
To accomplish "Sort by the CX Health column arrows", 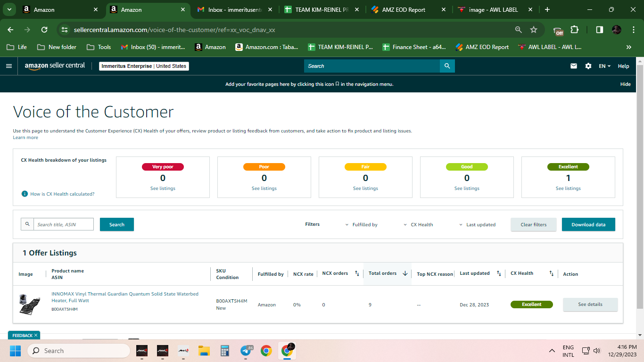I will pos(551,273).
